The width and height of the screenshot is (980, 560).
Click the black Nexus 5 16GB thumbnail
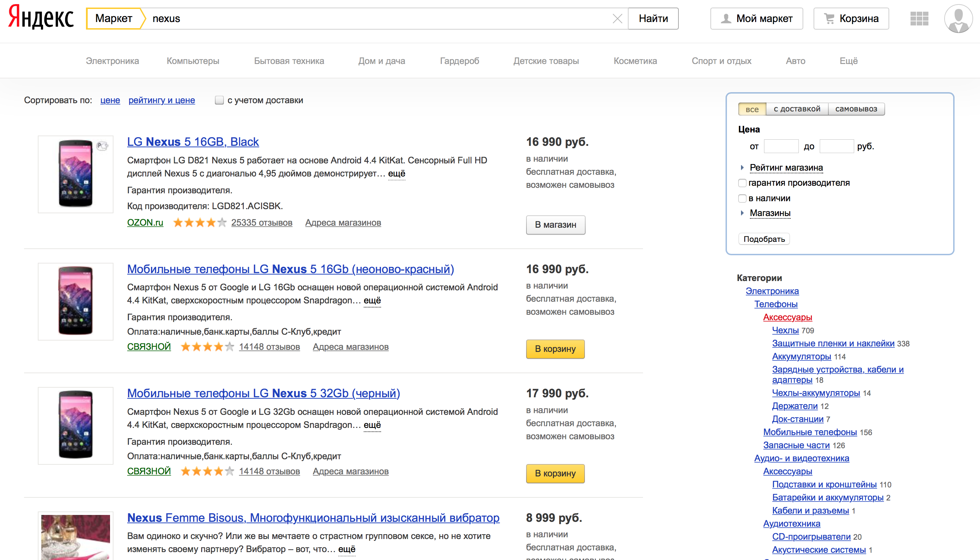pyautogui.click(x=75, y=174)
